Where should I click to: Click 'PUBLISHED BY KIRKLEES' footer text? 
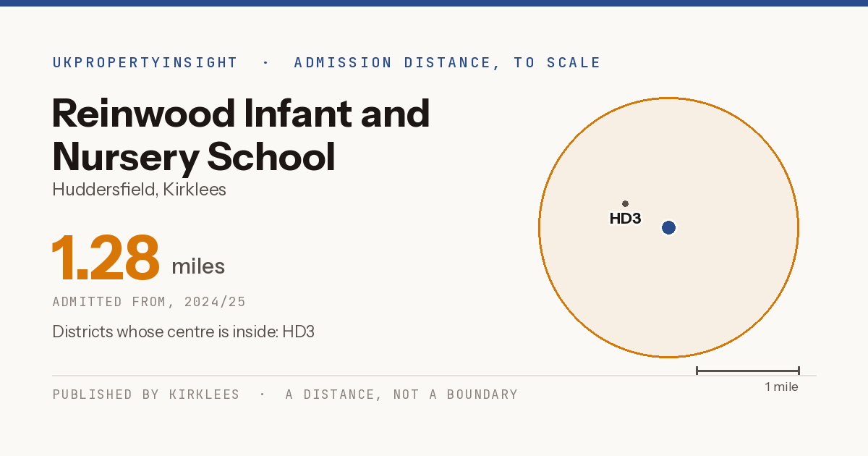coord(146,394)
